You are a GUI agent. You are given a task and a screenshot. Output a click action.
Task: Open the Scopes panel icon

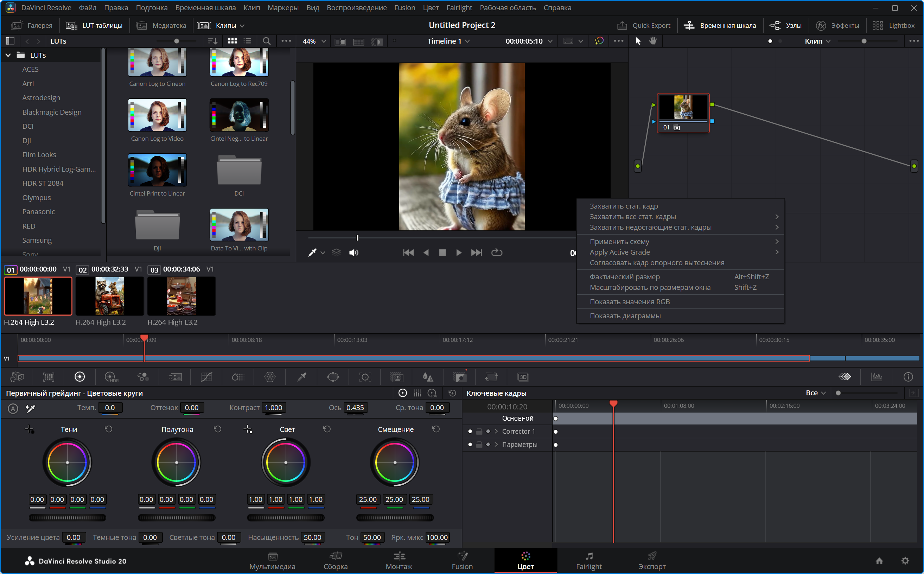(877, 377)
